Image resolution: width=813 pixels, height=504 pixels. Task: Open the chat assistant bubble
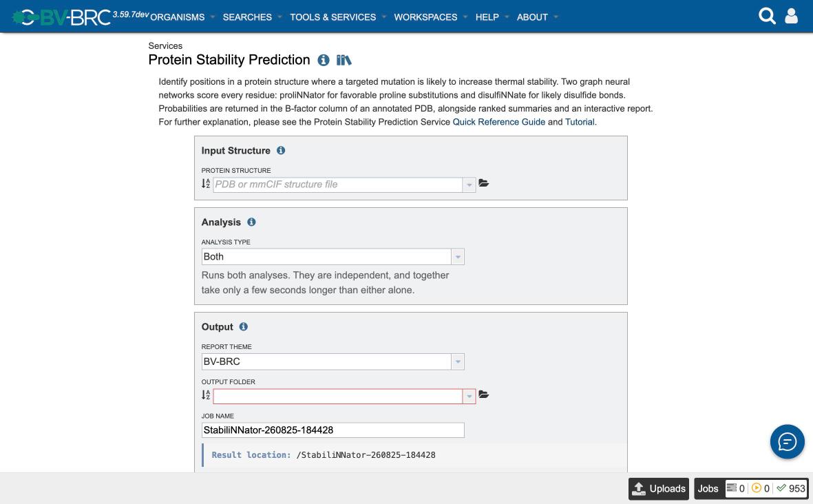787,442
